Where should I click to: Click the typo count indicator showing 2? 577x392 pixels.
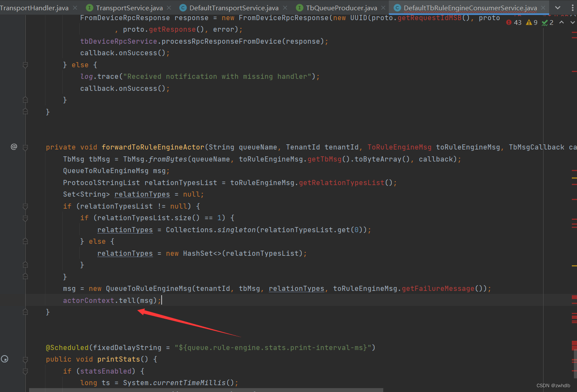(x=547, y=22)
